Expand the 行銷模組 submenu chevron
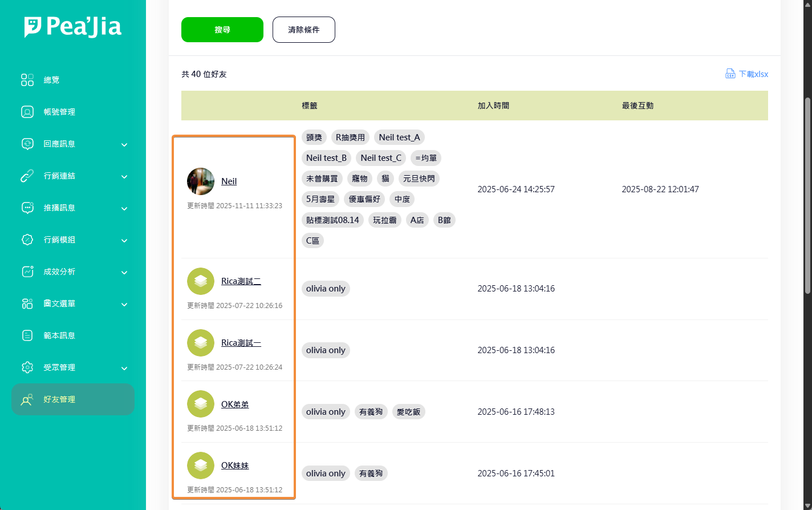This screenshot has width=812, height=510. point(124,241)
